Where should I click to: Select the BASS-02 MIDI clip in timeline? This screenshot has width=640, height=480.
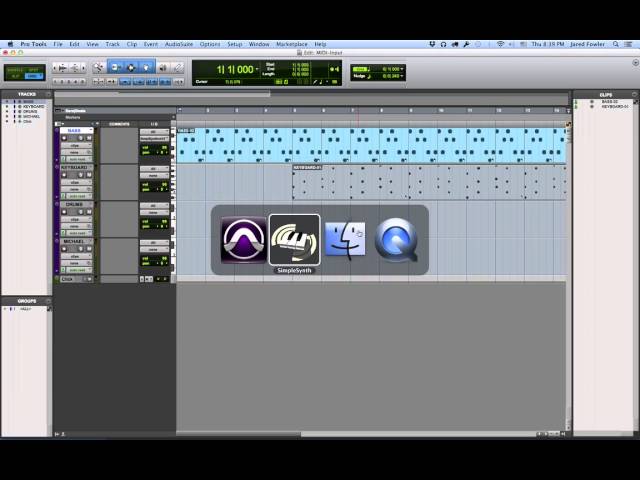coord(371,145)
